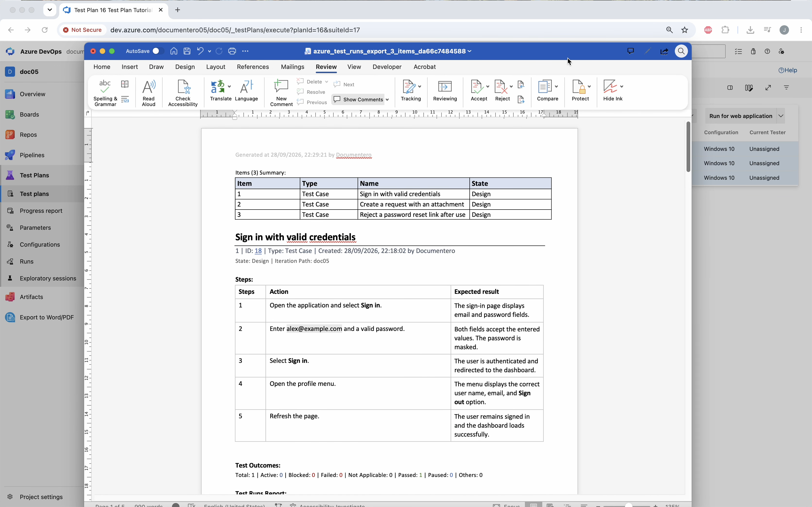812x507 pixels.
Task: Expand the Compare dropdown arrow
Action: click(556, 86)
